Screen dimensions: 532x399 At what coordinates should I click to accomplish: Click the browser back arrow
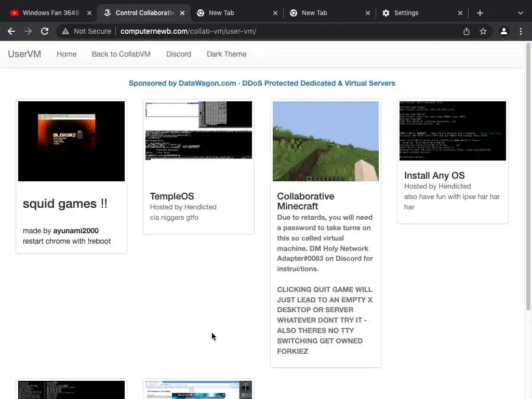(x=11, y=31)
